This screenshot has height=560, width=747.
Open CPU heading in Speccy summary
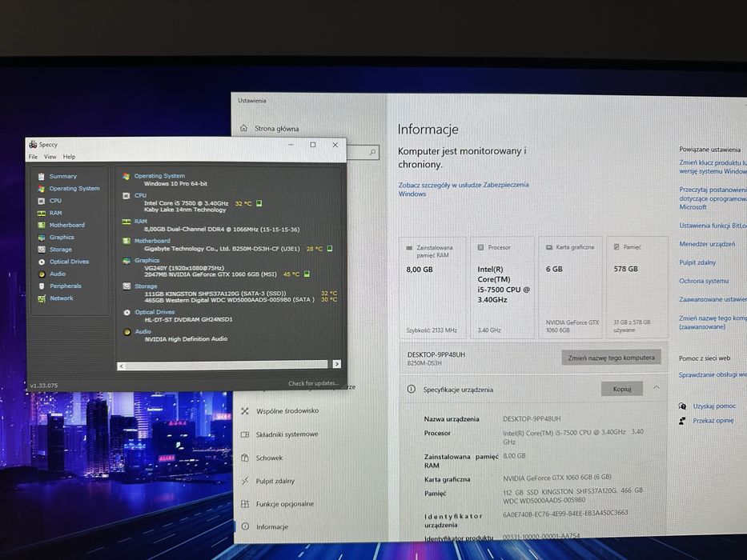[x=141, y=195]
